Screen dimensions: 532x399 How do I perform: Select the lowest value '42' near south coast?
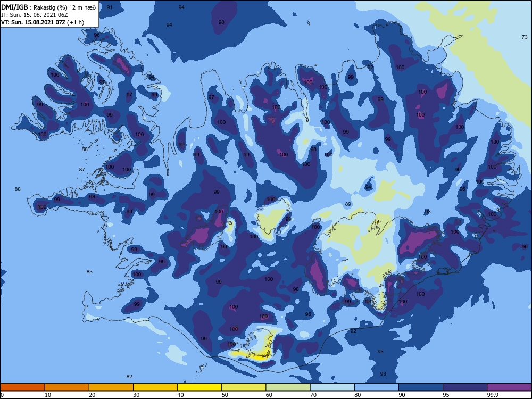pos(265,356)
